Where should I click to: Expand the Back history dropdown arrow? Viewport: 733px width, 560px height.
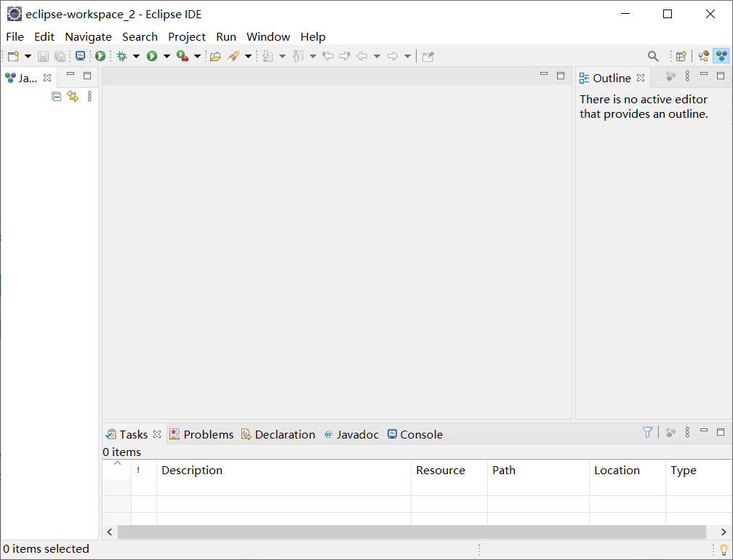point(377,57)
